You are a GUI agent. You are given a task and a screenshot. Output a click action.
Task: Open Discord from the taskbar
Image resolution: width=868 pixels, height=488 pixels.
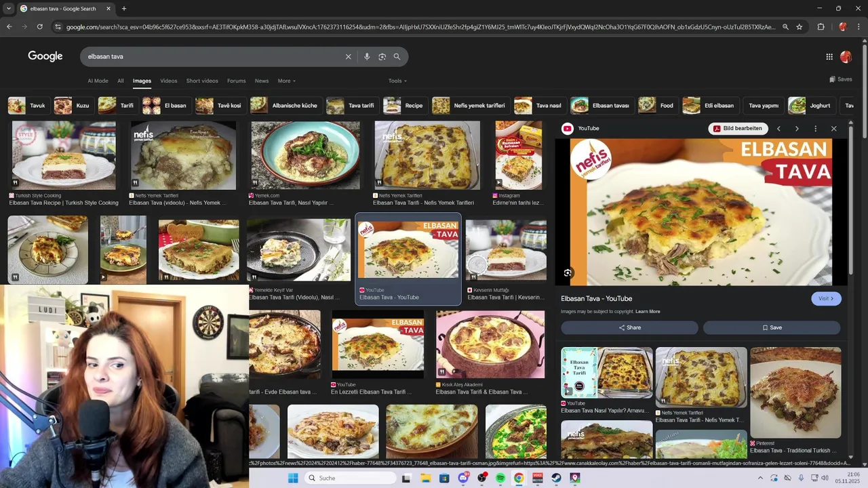[x=463, y=478]
